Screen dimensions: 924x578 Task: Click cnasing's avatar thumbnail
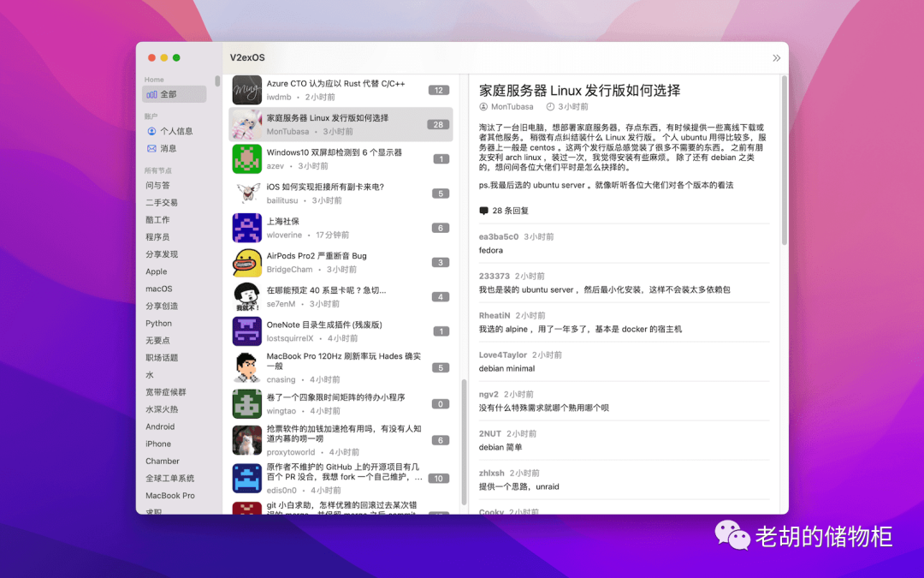247,367
